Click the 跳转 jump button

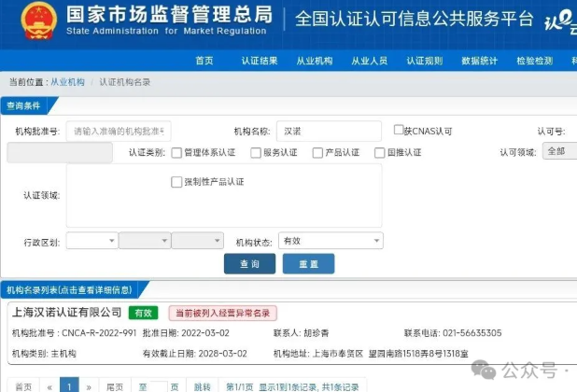pyautogui.click(x=203, y=386)
